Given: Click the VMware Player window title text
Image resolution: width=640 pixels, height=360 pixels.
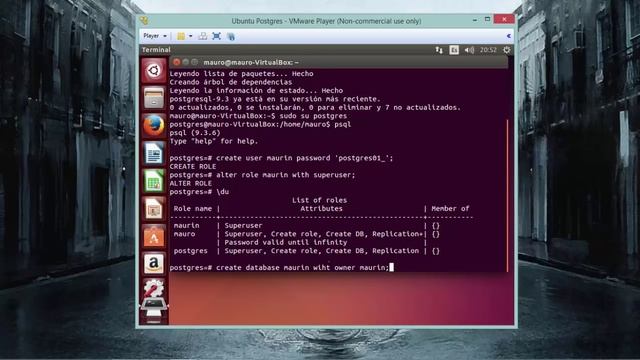Looking at the screenshot, I should [326, 21].
